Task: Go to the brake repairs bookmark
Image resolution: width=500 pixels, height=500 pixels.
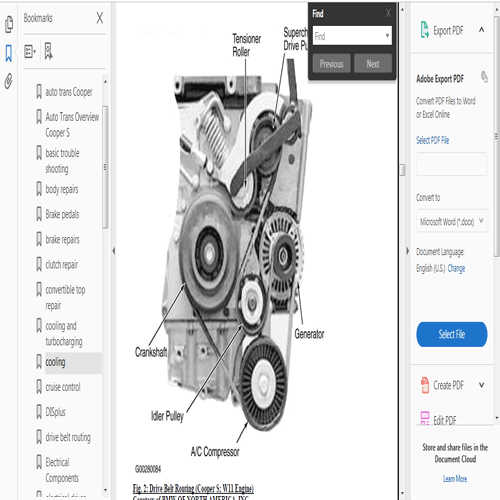Action: (x=62, y=239)
